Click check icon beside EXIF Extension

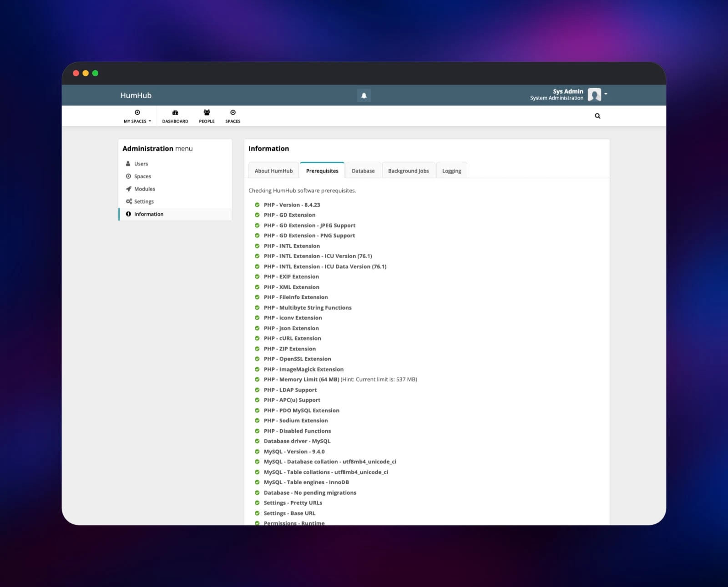pyautogui.click(x=257, y=277)
